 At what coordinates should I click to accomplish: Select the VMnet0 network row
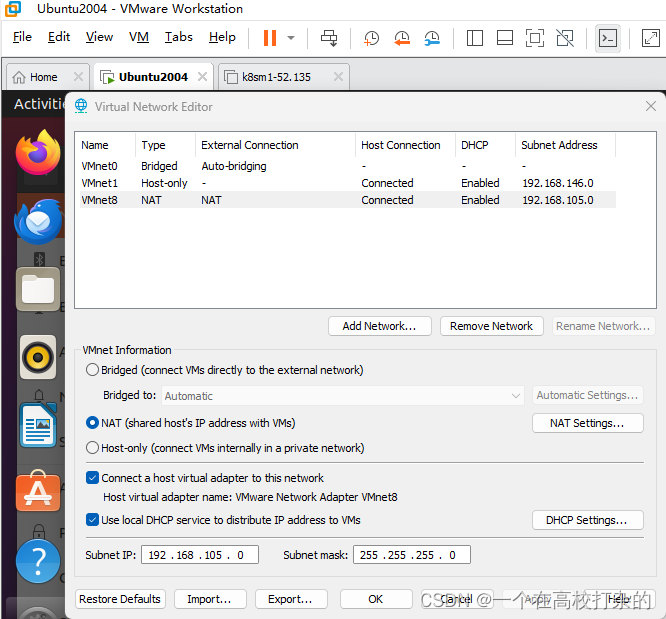point(347,166)
